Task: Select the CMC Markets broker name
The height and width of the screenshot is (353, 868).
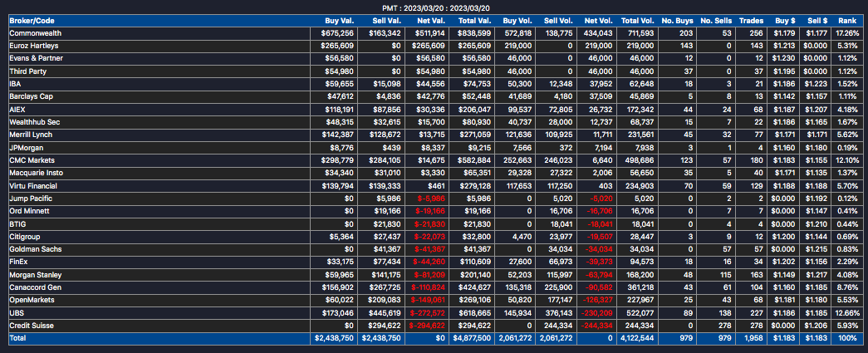Action: 31,160
